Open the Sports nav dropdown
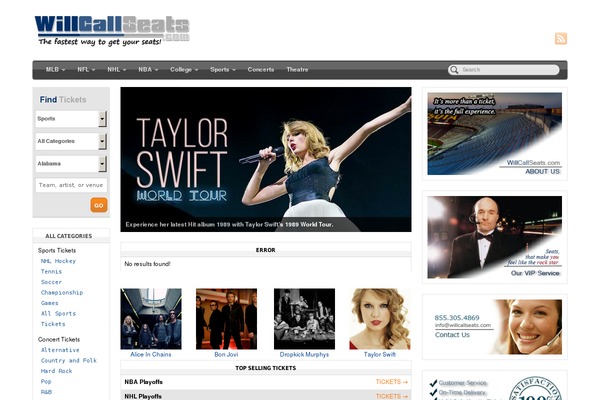The image size is (600, 400). [223, 70]
